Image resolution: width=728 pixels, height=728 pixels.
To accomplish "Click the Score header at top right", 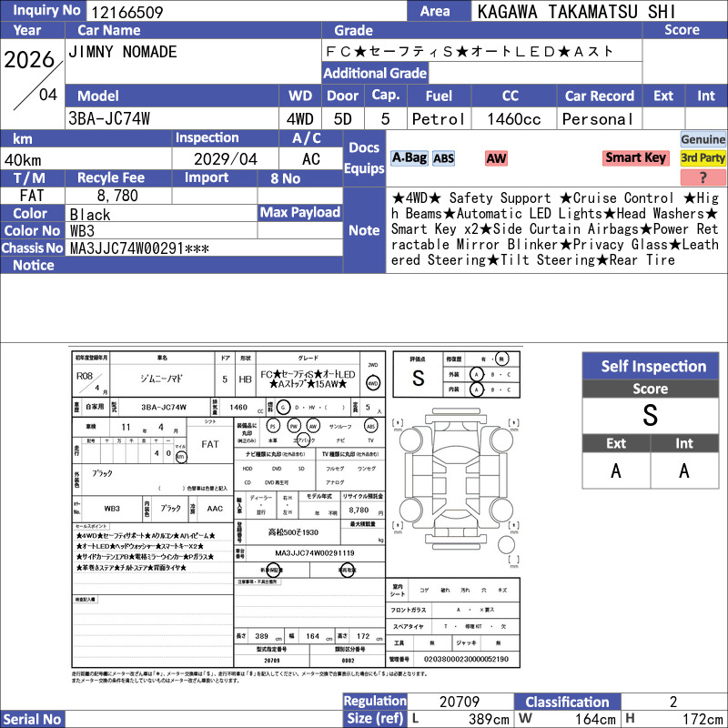I will [x=682, y=30].
